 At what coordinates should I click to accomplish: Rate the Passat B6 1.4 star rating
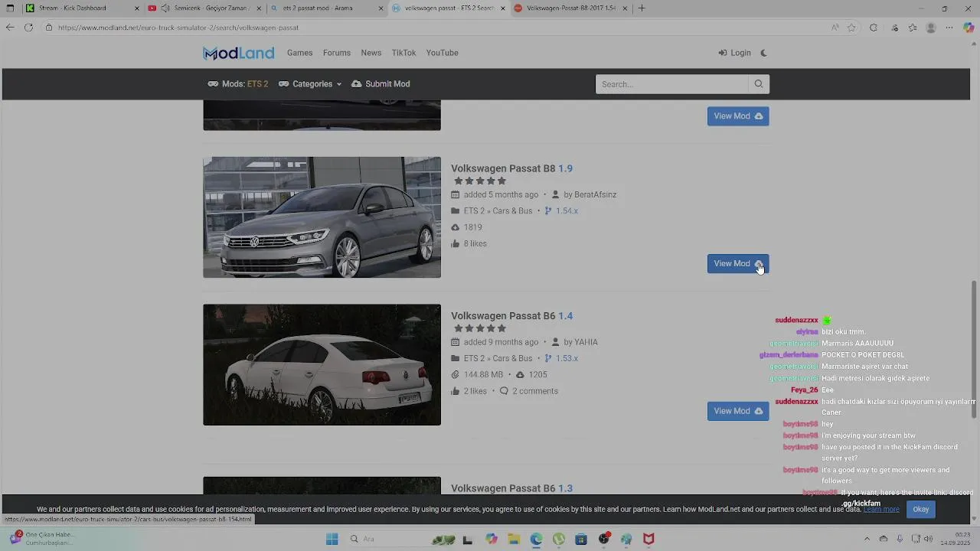click(480, 329)
